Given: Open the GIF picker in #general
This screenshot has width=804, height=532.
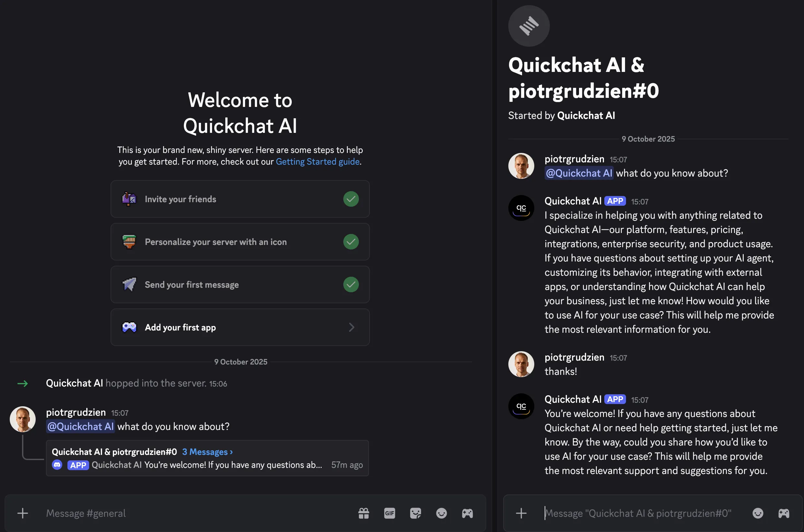Looking at the screenshot, I should click(389, 513).
